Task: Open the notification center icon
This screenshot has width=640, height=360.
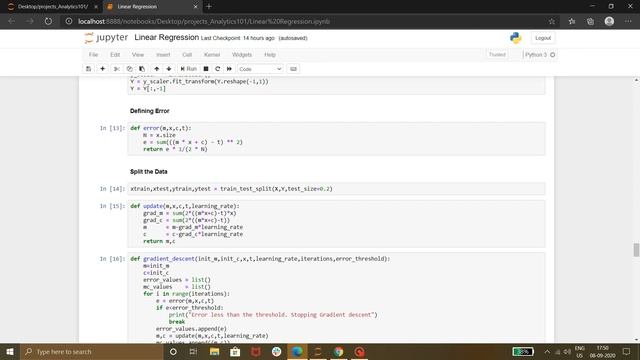Action: (627, 351)
